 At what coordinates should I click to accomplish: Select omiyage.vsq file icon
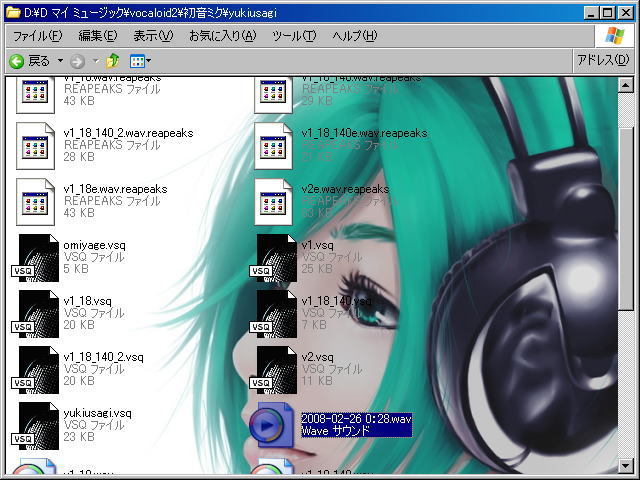pyautogui.click(x=35, y=258)
